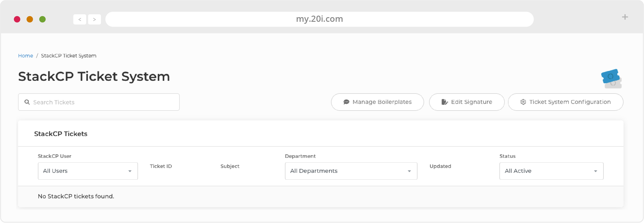Image resolution: width=644 pixels, height=223 pixels.
Task: Click the browser back arrow button
Action: point(80,19)
